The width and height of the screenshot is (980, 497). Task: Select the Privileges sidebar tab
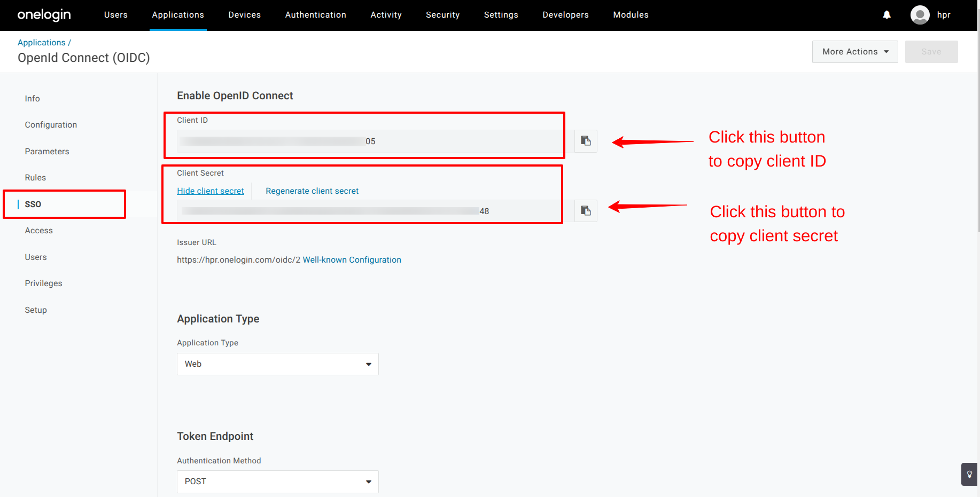tap(43, 283)
